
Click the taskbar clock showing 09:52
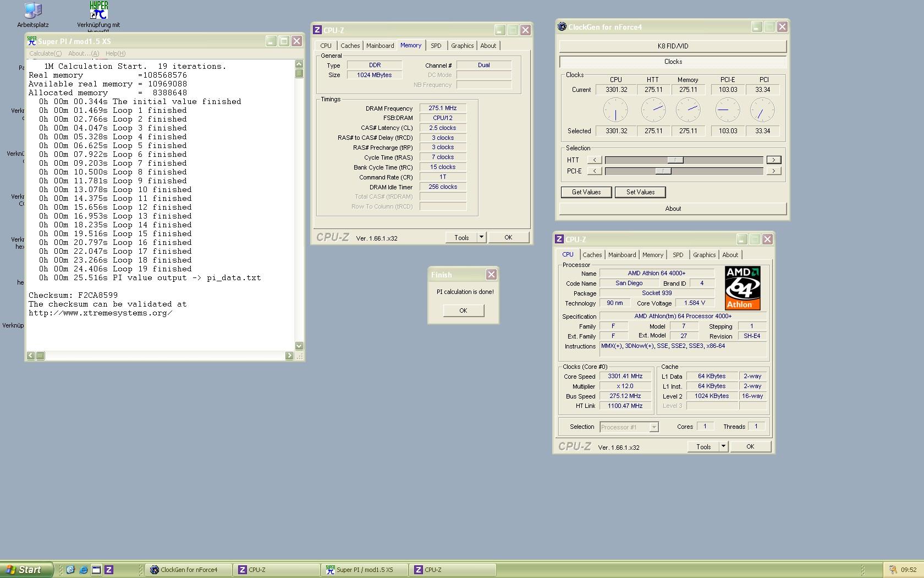pos(909,570)
